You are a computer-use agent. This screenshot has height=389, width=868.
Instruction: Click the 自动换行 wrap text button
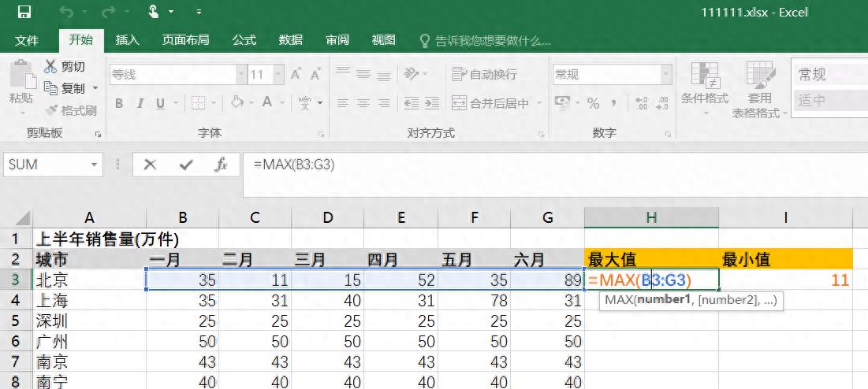tap(485, 74)
